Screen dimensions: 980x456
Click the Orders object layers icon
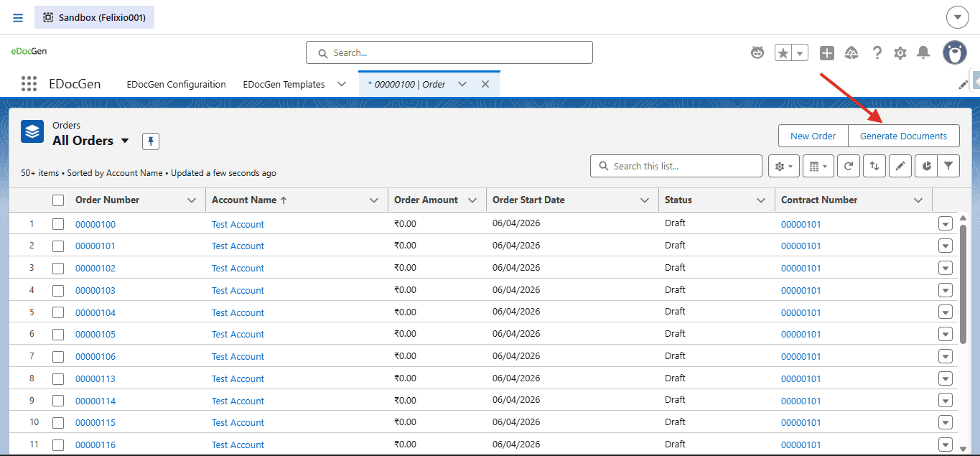32,131
